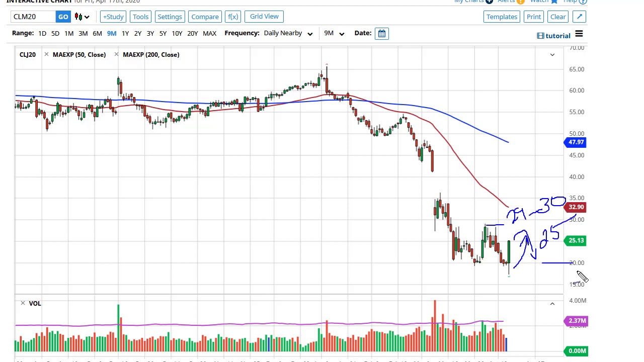Select the 6M range

click(97, 33)
